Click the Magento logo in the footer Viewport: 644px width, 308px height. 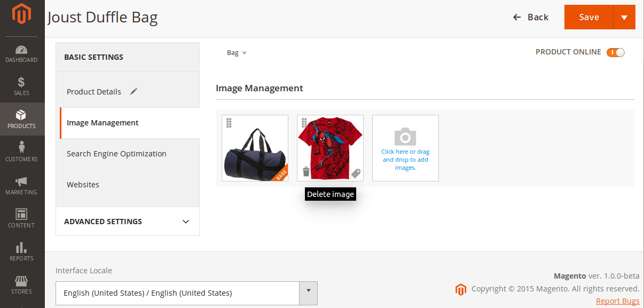pos(461,289)
